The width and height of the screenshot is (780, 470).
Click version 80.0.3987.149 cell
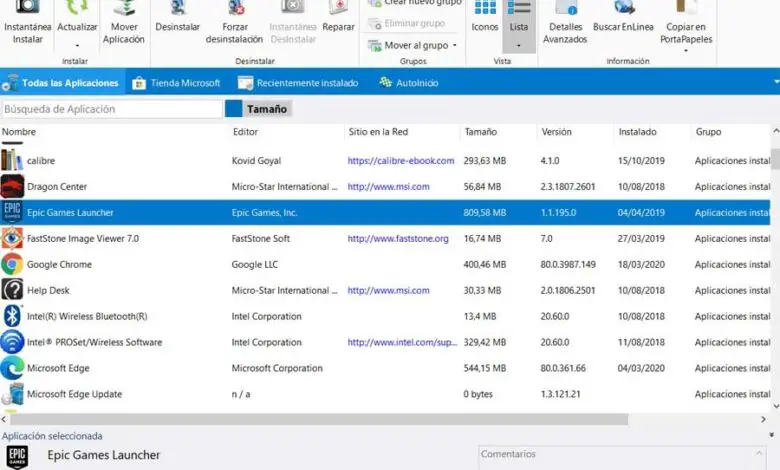tap(568, 265)
